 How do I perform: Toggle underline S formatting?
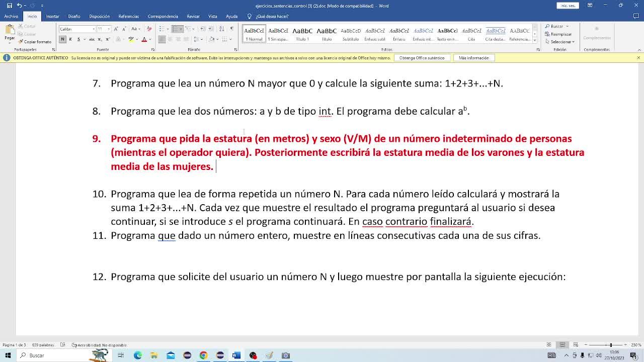[78, 39]
